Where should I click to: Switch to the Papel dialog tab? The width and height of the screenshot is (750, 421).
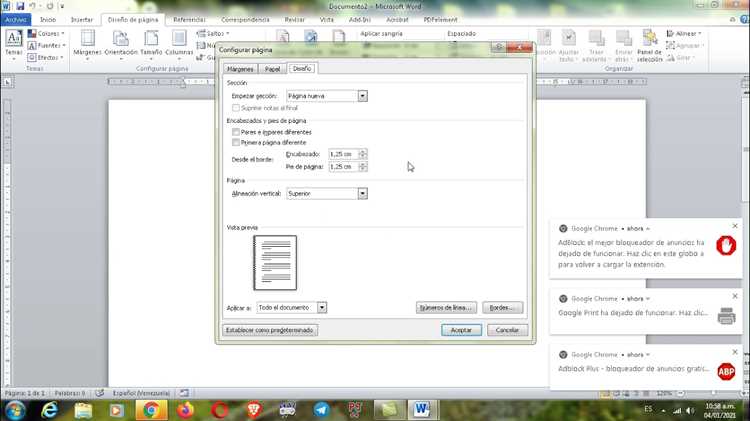(x=272, y=69)
